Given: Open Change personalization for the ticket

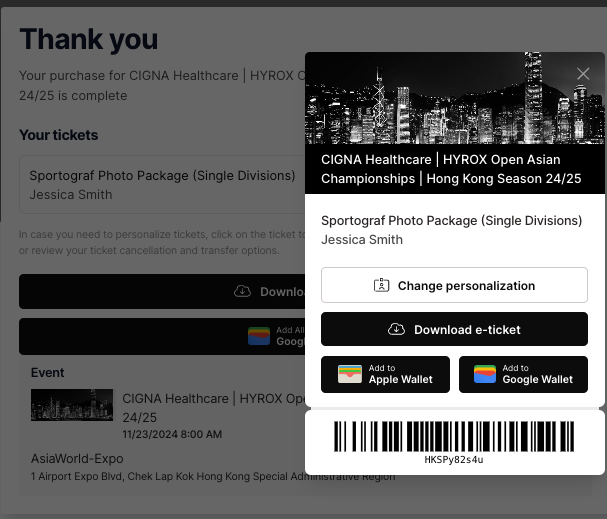Looking at the screenshot, I should click(454, 285).
